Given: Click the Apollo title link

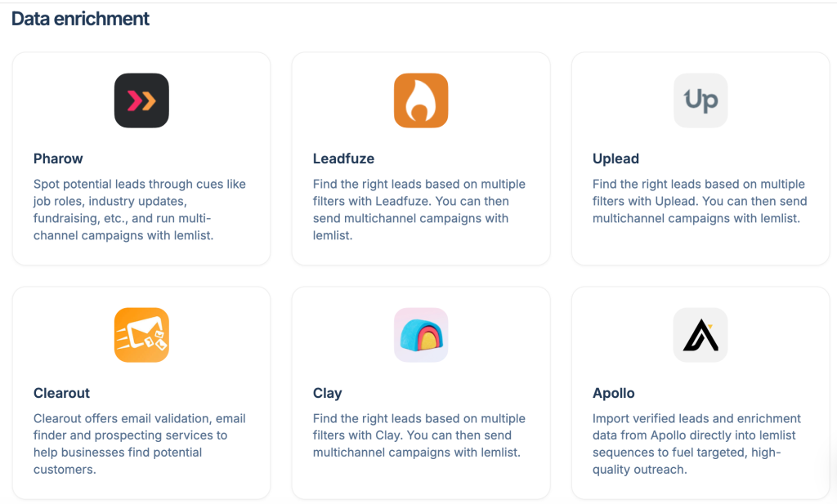Looking at the screenshot, I should (613, 393).
